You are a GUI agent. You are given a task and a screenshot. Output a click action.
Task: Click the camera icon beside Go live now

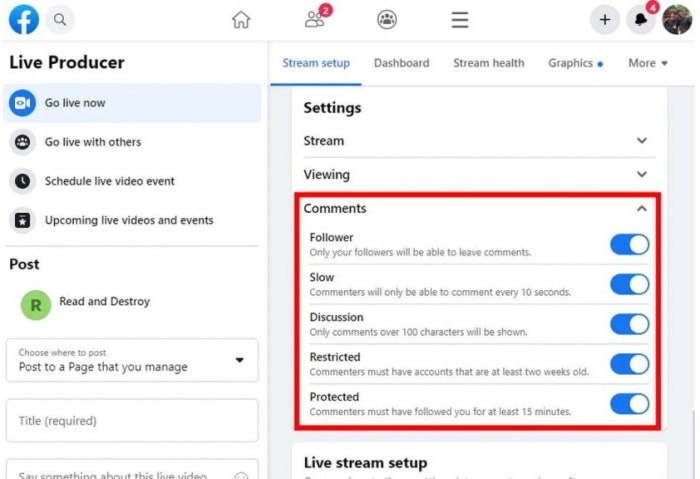pyautogui.click(x=22, y=103)
